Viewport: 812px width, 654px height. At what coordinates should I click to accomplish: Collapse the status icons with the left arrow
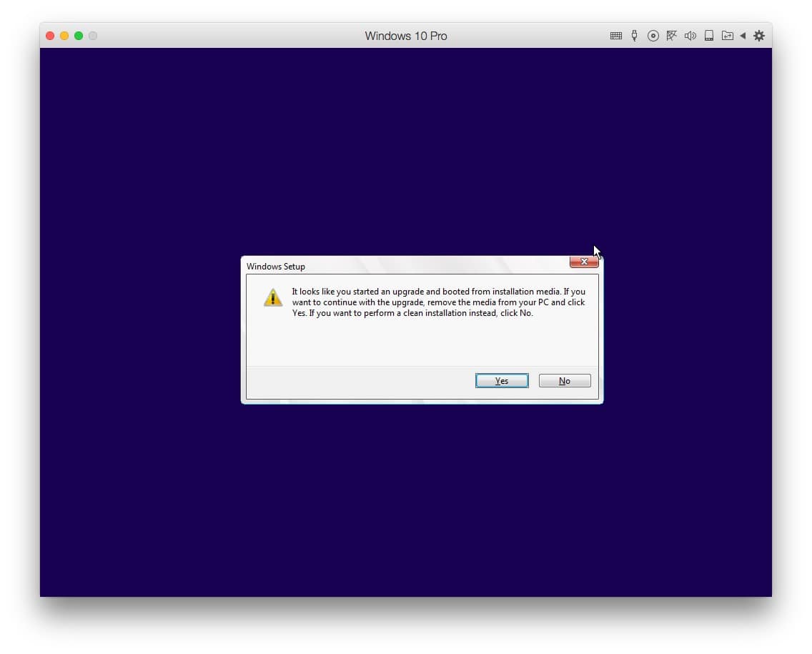tap(743, 36)
